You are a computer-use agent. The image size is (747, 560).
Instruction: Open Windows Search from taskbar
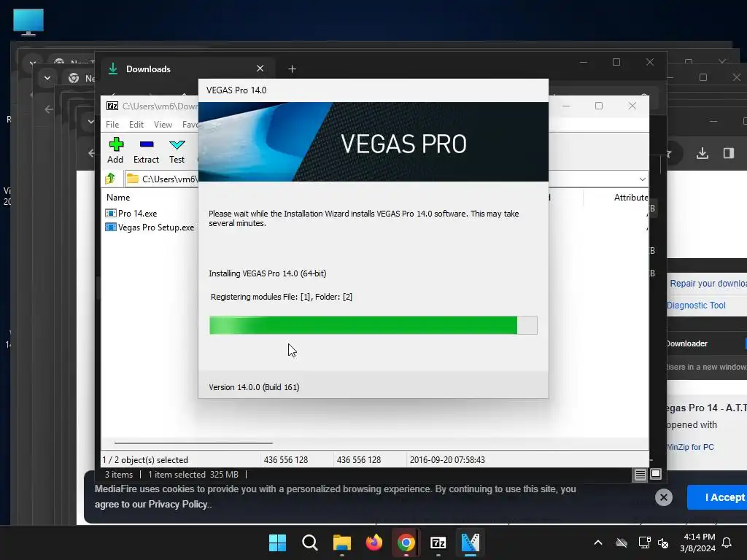coord(309,542)
